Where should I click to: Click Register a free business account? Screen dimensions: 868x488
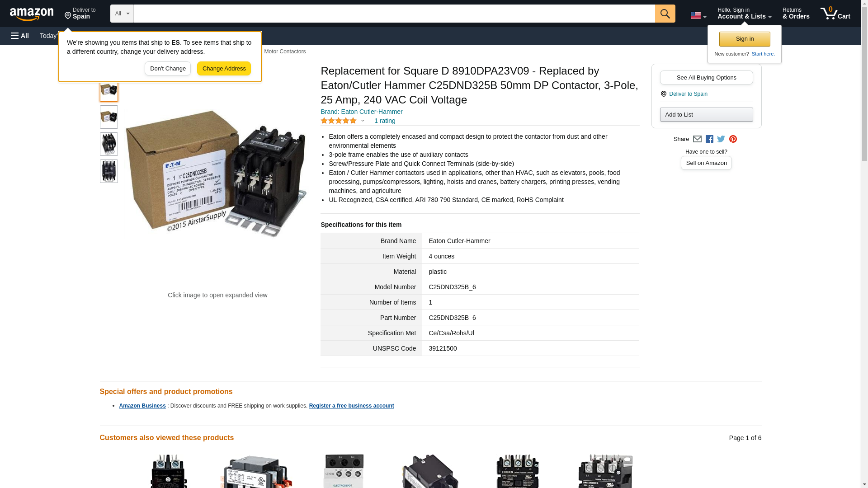pyautogui.click(x=351, y=406)
